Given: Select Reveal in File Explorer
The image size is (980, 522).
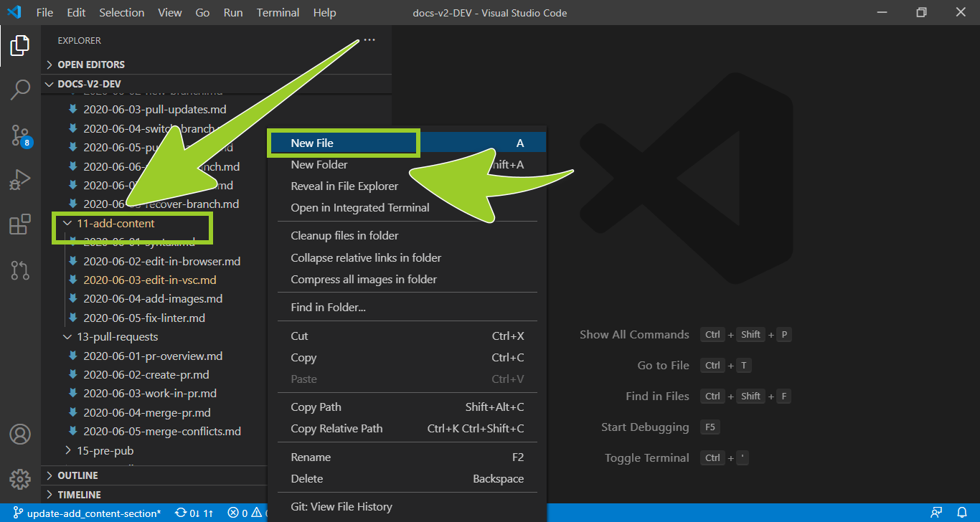Looking at the screenshot, I should pos(407,186).
